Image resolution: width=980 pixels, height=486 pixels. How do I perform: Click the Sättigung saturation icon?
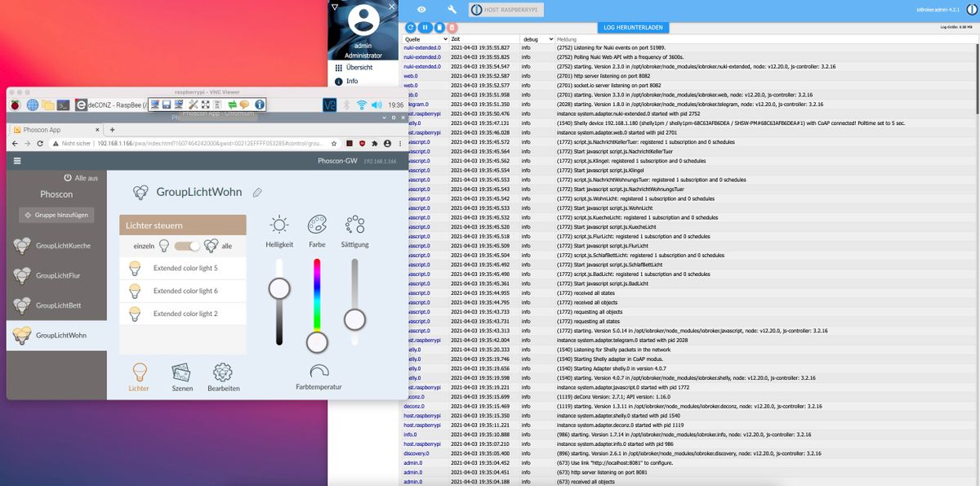354,225
